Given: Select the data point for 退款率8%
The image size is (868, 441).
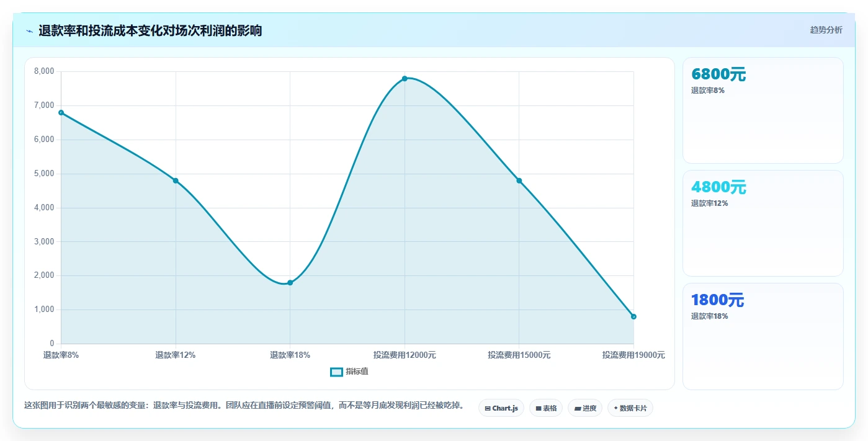Looking at the screenshot, I should 61,112.
